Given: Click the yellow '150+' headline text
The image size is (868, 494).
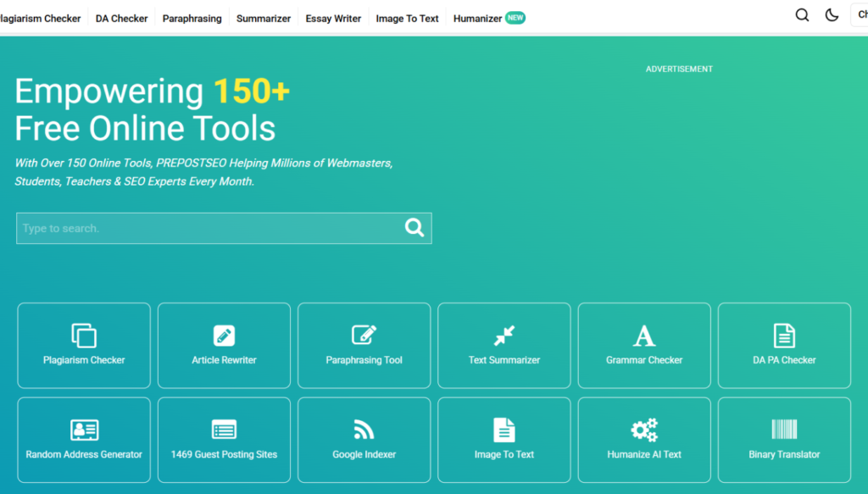Looking at the screenshot, I should (252, 91).
